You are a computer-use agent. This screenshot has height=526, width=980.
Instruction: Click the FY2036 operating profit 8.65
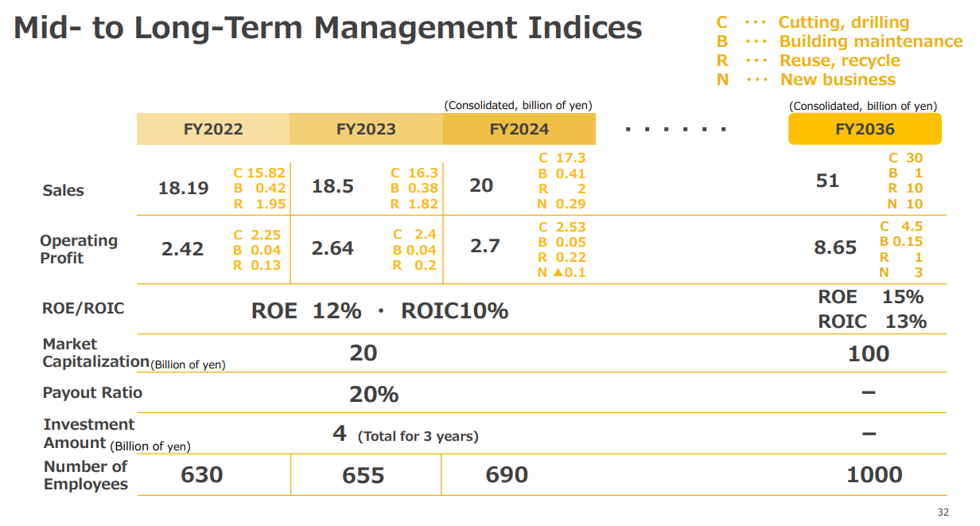coord(835,247)
